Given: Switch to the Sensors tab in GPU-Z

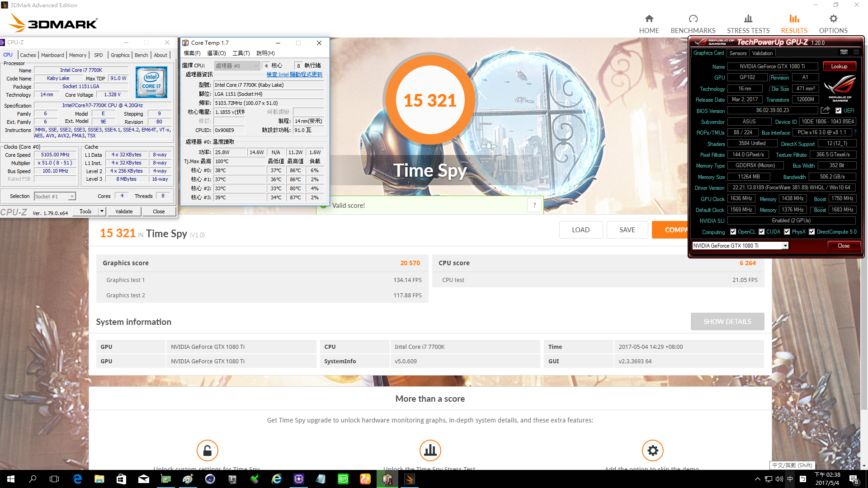Looking at the screenshot, I should point(738,53).
